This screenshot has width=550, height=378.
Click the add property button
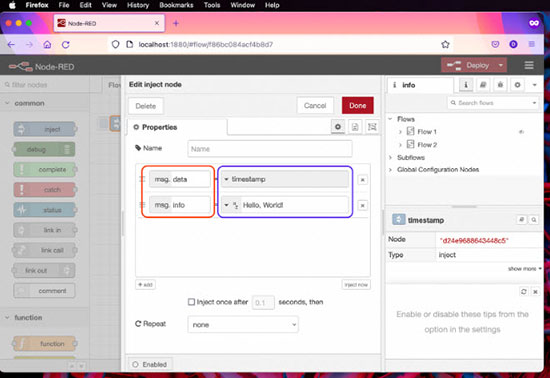coord(145,284)
